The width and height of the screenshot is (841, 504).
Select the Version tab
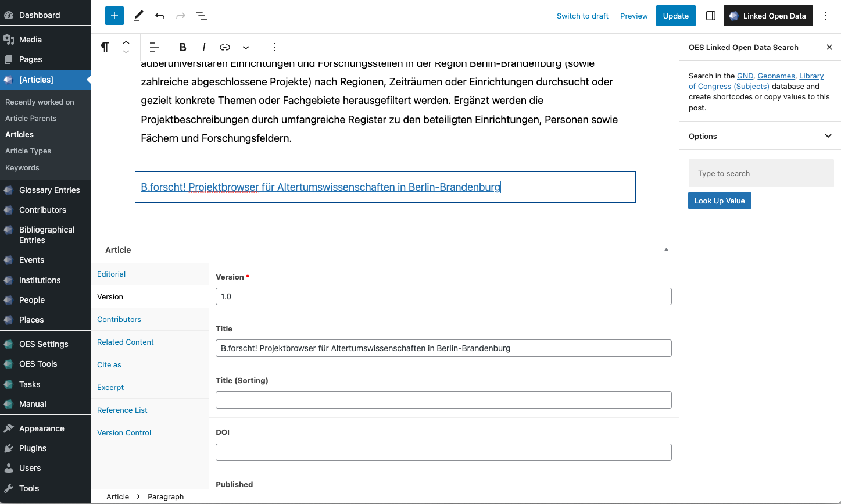coord(150,296)
